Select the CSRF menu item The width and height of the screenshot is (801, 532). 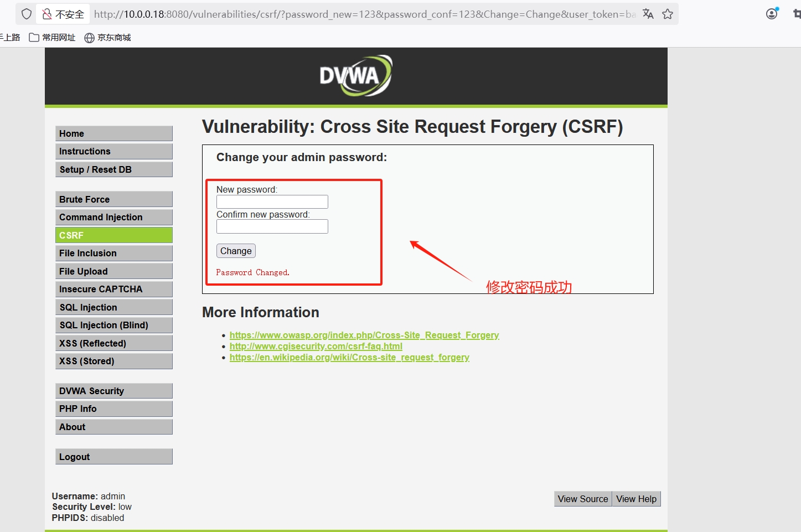click(x=114, y=235)
